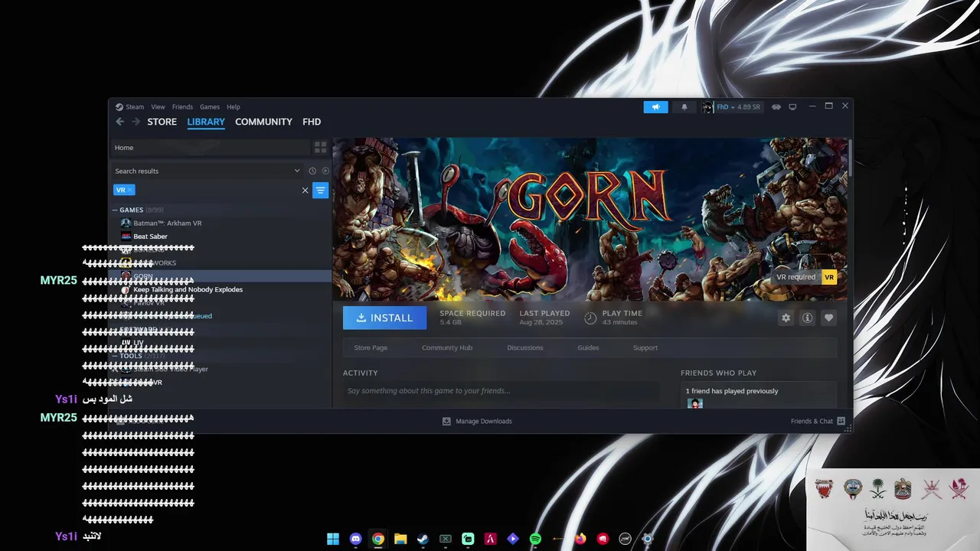The image size is (980, 551).
Task: Open the Games menu
Action: pyautogui.click(x=210, y=107)
